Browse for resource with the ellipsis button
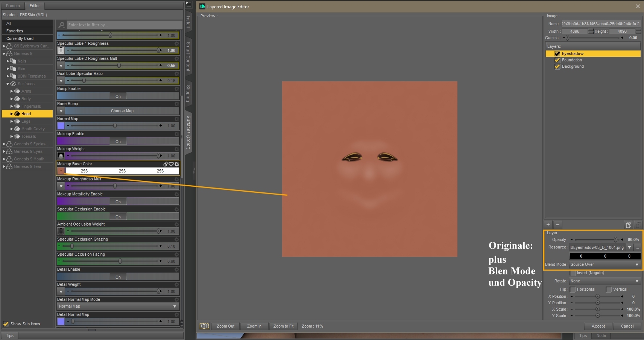The height and width of the screenshot is (340, 644). [x=637, y=247]
